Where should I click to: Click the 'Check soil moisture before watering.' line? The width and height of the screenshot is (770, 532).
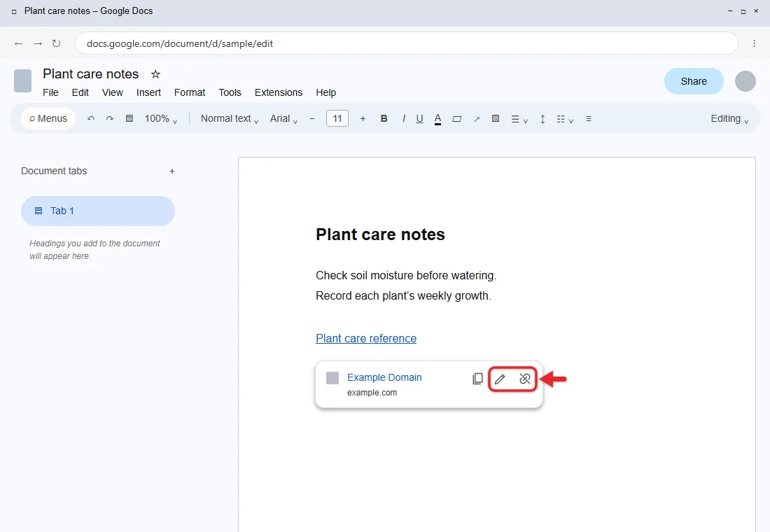coord(405,276)
